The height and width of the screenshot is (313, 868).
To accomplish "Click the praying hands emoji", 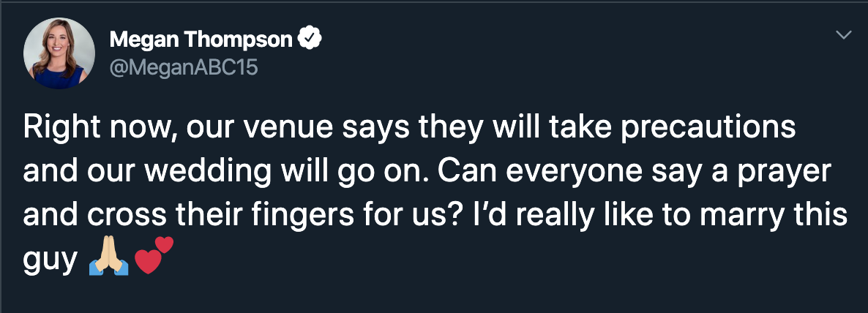I will 108,262.
